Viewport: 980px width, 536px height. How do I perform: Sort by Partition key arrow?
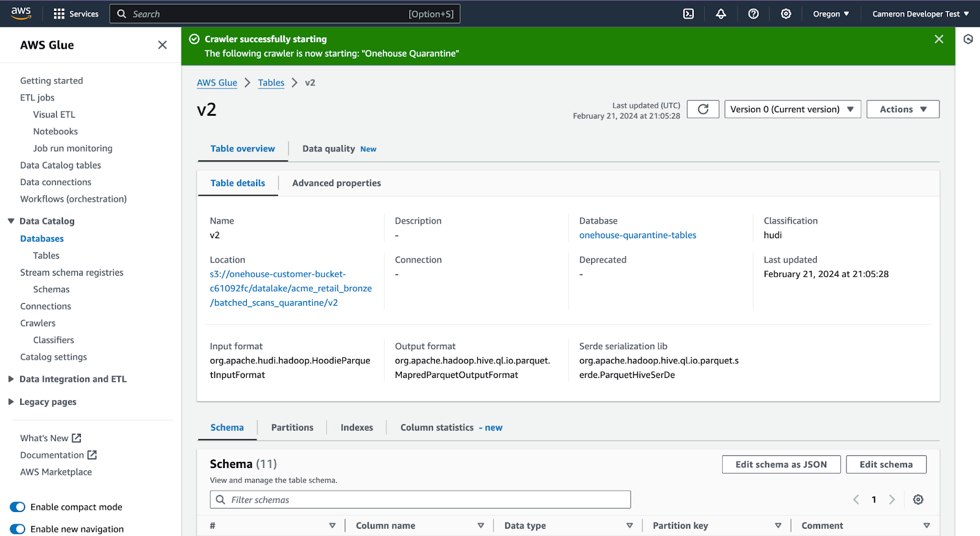point(778,526)
